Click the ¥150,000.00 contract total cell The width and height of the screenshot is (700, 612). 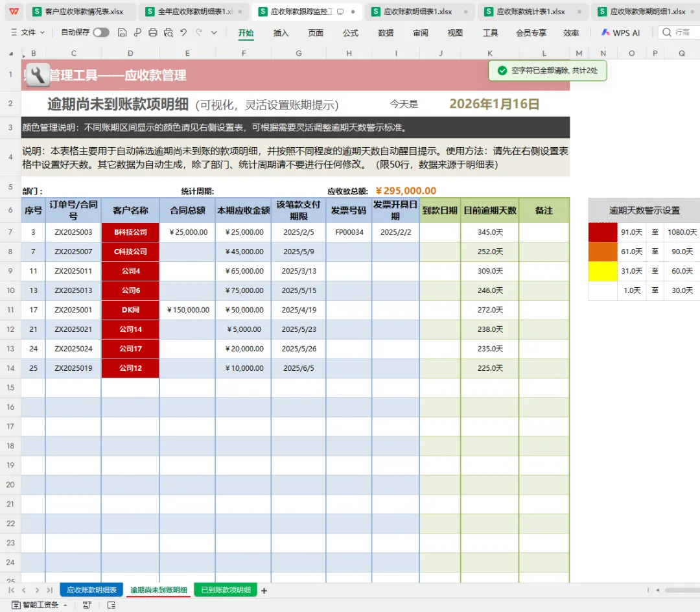click(x=187, y=310)
